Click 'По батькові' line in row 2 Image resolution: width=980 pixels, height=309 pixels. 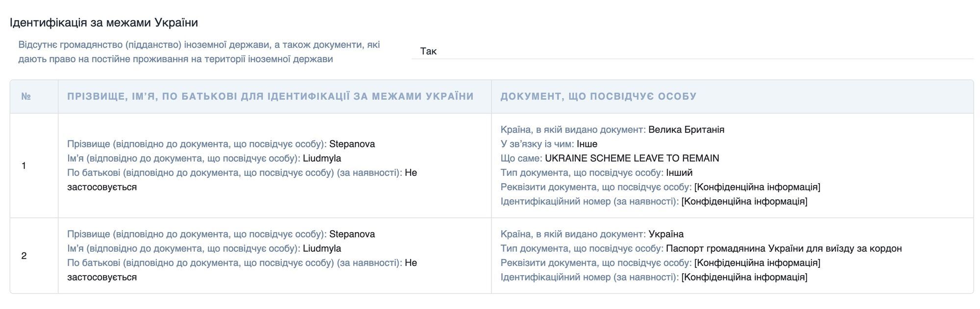click(242, 270)
